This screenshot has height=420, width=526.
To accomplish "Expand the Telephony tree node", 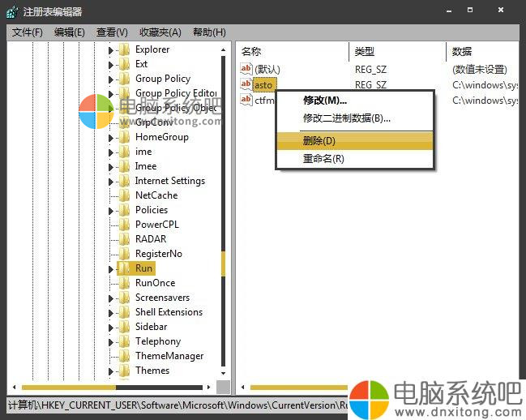I will tap(111, 342).
